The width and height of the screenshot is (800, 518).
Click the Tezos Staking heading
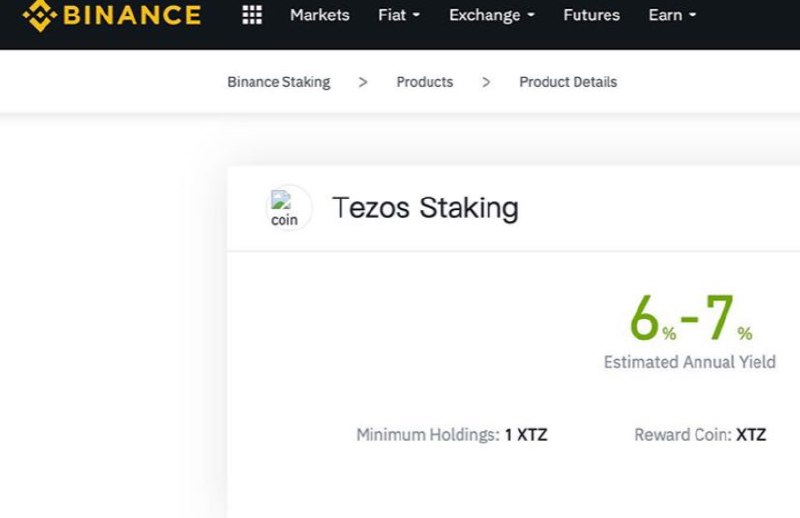425,208
